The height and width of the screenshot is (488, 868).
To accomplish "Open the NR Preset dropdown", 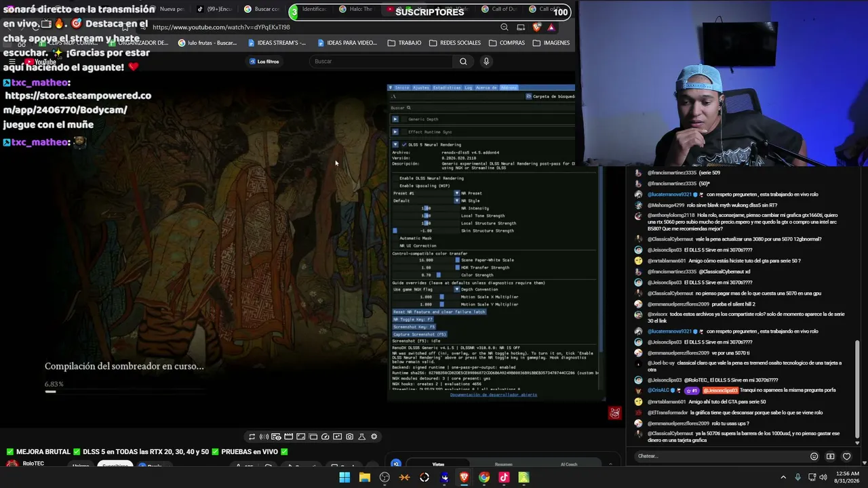I will coord(426,193).
